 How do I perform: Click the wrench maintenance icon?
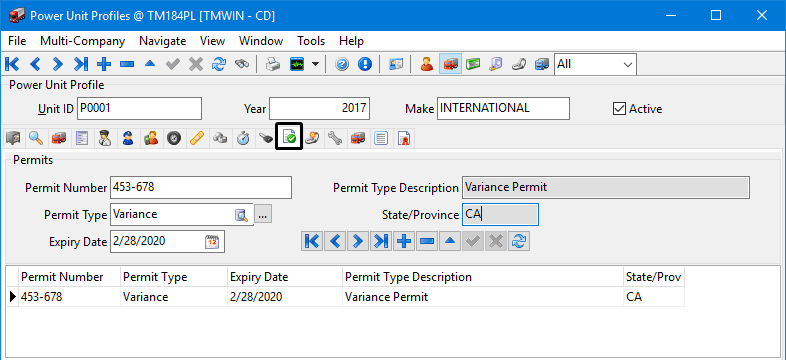(334, 138)
